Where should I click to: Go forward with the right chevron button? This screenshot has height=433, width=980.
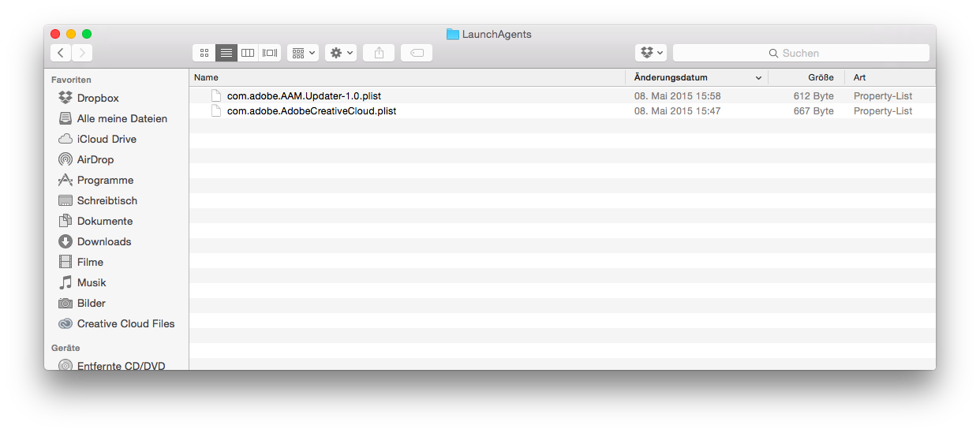coord(82,53)
